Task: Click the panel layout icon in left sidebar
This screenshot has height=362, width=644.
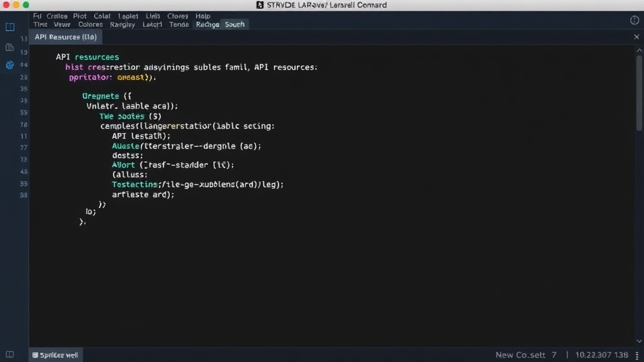Action: click(10, 27)
